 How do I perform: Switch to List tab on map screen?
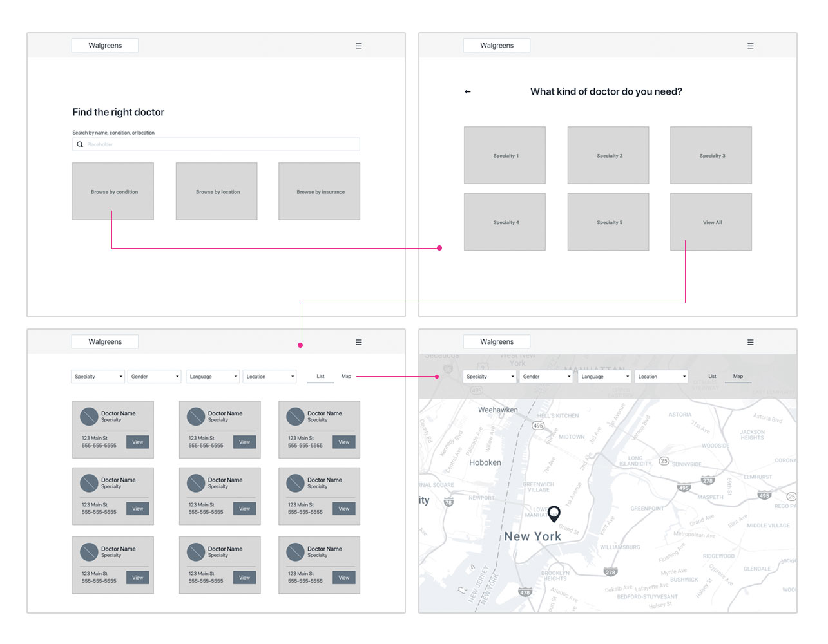(x=712, y=376)
